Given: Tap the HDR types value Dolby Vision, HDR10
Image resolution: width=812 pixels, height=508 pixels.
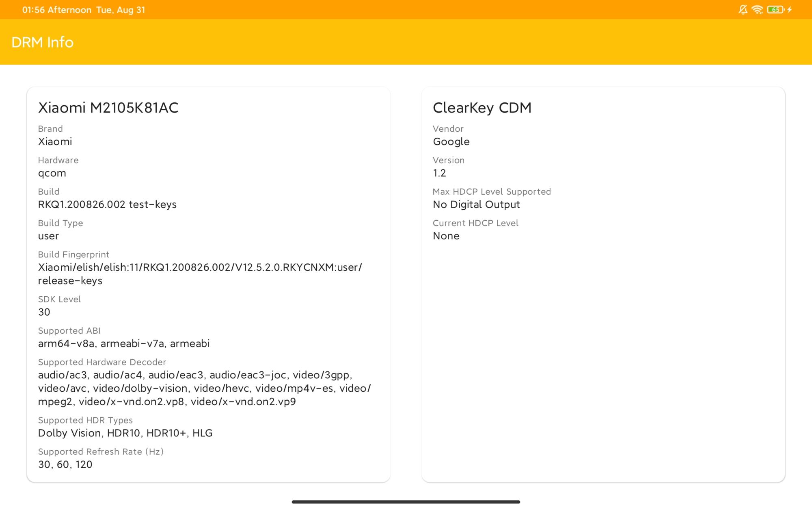Looking at the screenshot, I should 125,433.
